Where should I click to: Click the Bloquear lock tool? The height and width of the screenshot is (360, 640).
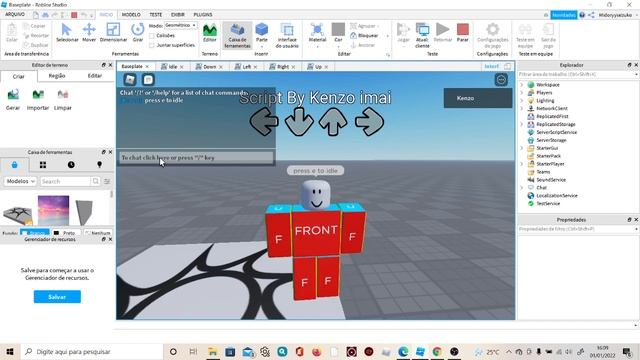364,36
